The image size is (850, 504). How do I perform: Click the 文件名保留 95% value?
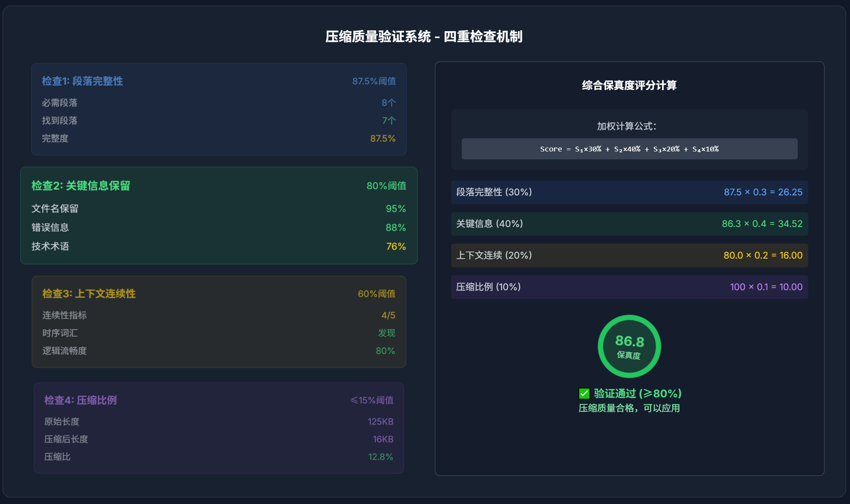395,209
